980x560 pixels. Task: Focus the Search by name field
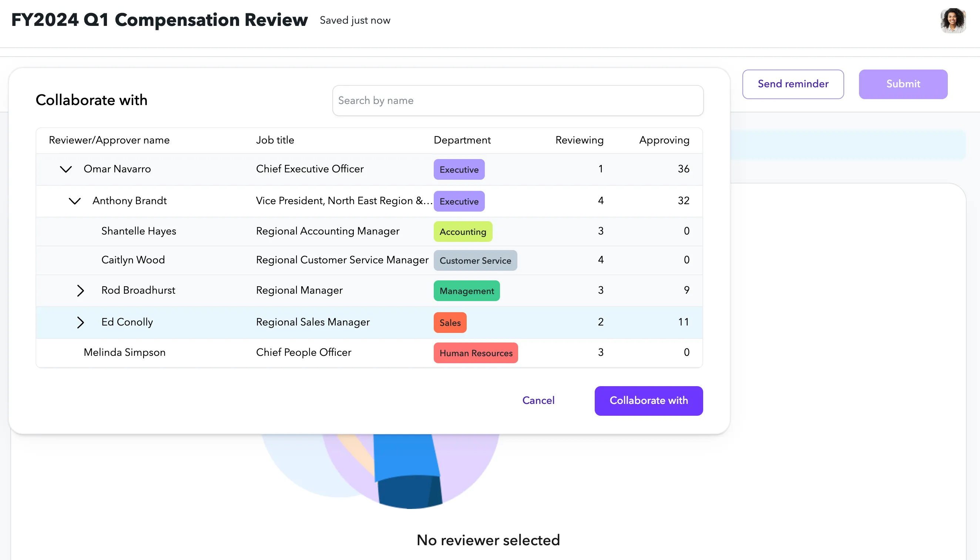517,101
